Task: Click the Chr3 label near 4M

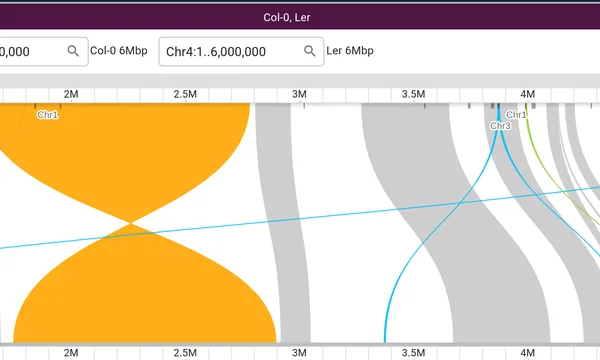Action: tap(500, 126)
